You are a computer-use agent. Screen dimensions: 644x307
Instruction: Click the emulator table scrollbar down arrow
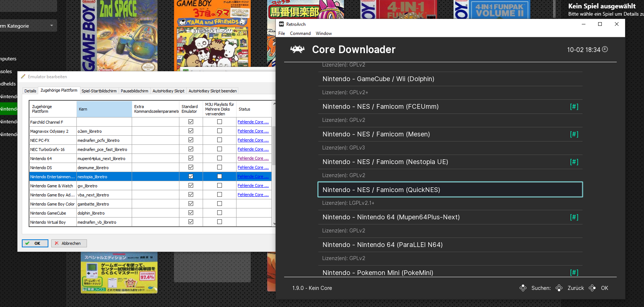[274, 224]
